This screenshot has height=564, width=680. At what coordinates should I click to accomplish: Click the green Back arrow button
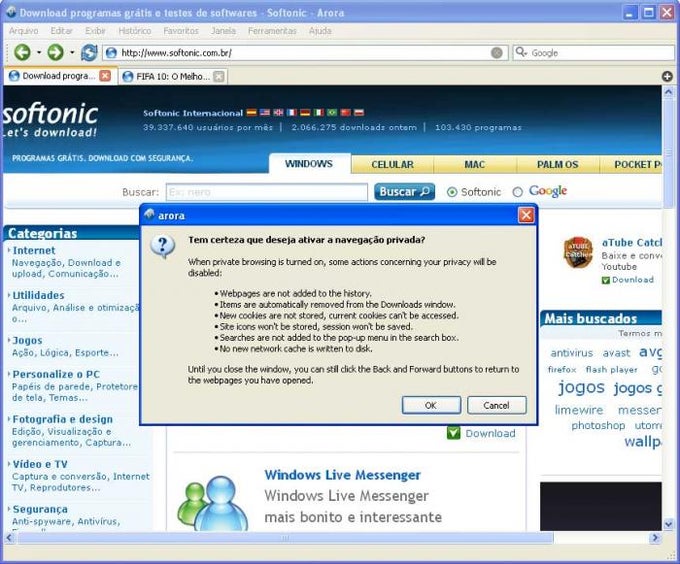coord(22,52)
